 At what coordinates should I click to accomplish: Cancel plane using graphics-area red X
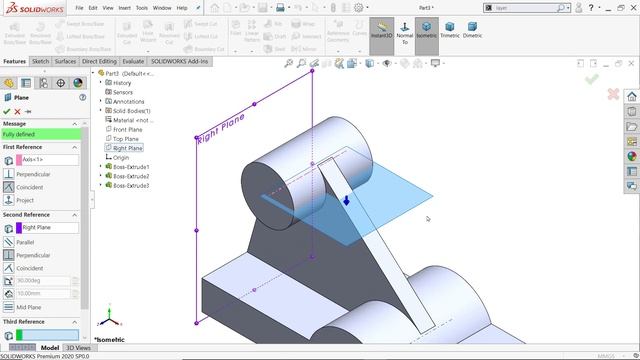point(613,94)
